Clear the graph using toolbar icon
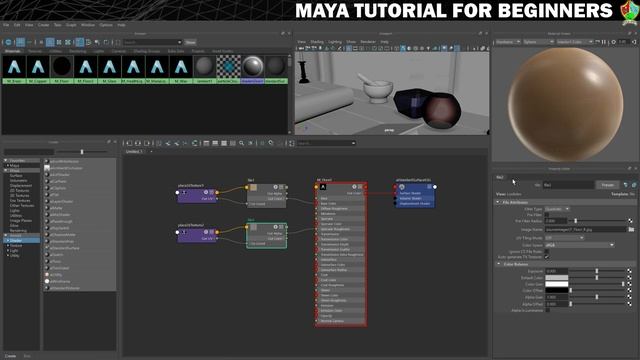 [x=159, y=143]
